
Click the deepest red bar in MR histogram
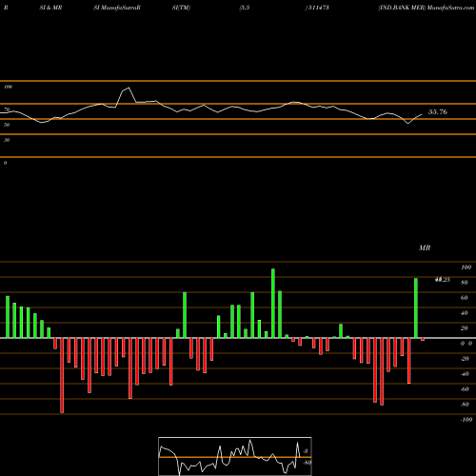tap(62, 375)
